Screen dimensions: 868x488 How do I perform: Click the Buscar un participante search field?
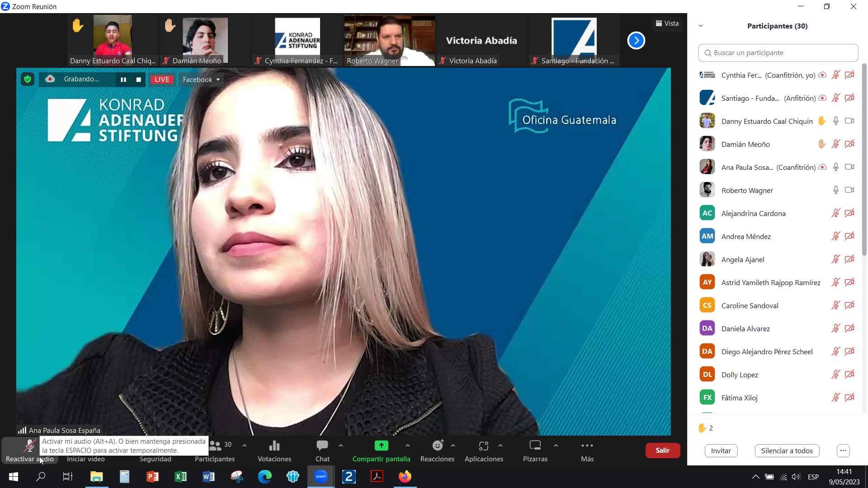[x=778, y=53]
